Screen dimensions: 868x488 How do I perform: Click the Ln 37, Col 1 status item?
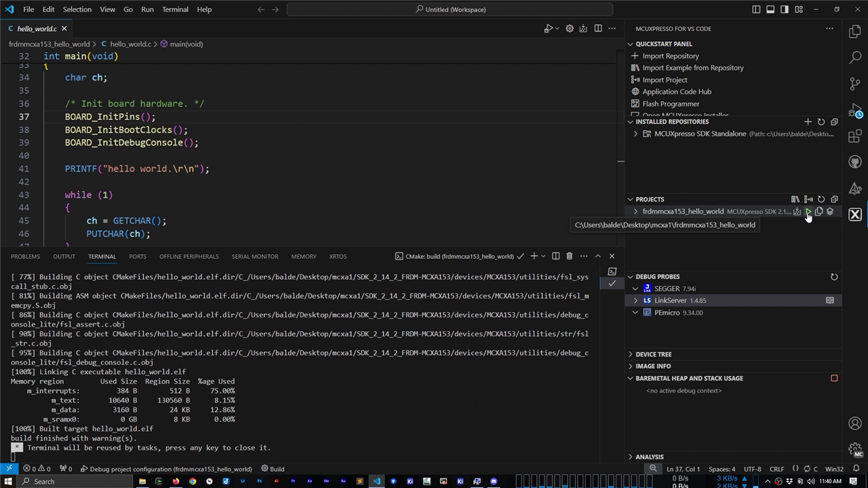pyautogui.click(x=683, y=469)
